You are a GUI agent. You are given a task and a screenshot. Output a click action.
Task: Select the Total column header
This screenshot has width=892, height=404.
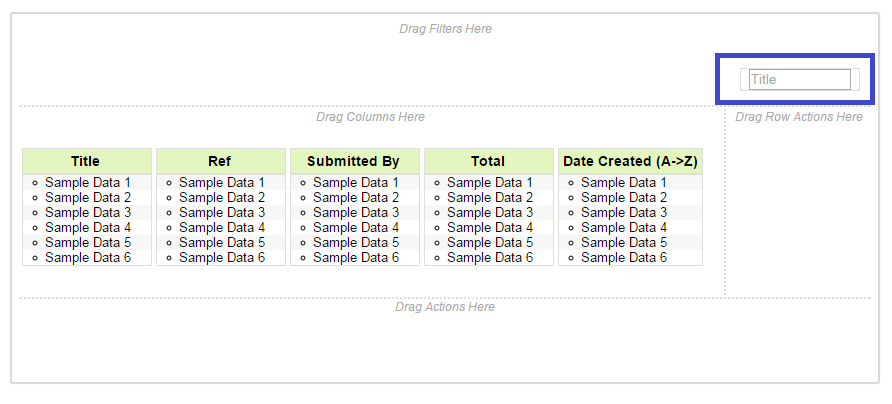tap(488, 161)
